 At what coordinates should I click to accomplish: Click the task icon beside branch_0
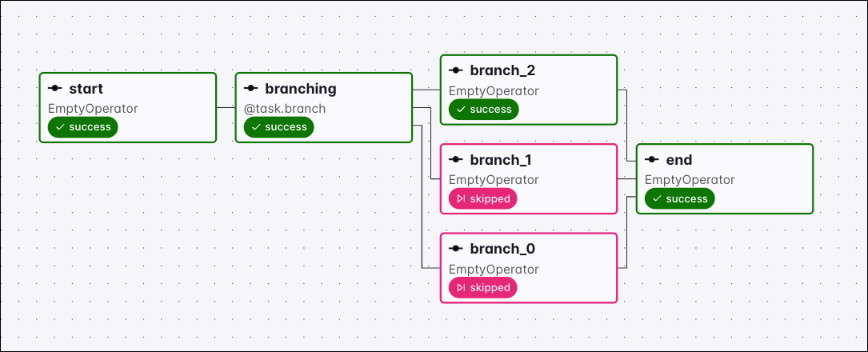click(455, 249)
